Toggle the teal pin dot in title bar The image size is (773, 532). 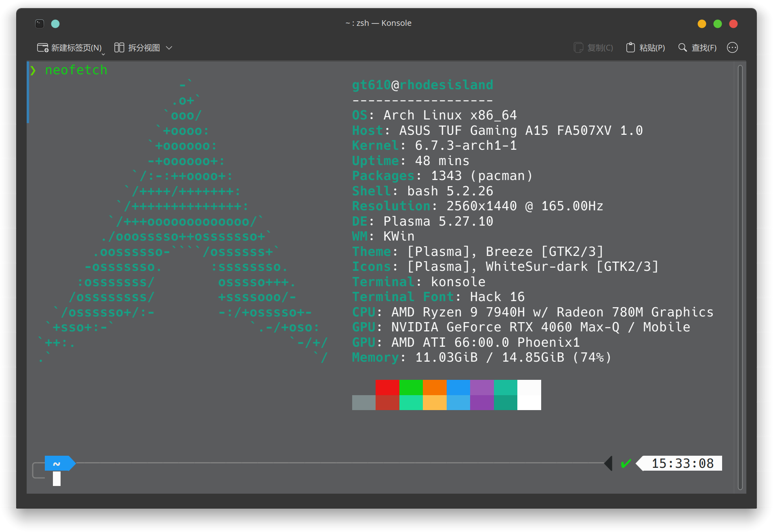[x=55, y=24]
